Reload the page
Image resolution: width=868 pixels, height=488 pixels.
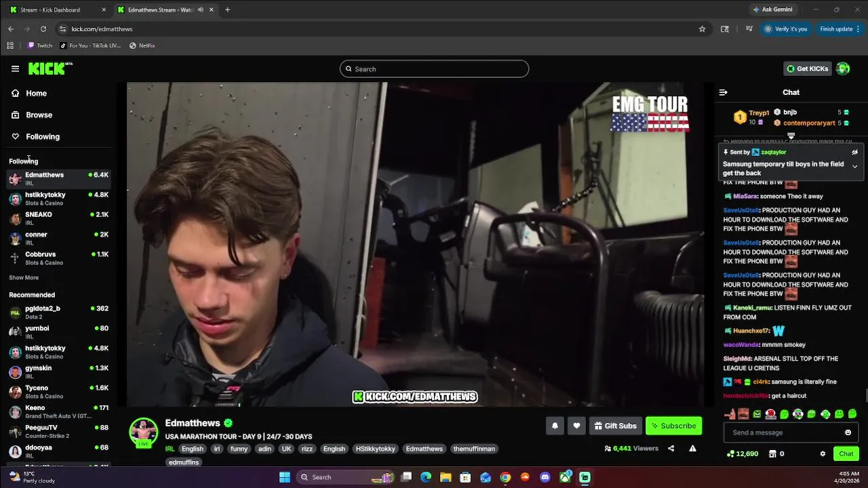tap(43, 28)
